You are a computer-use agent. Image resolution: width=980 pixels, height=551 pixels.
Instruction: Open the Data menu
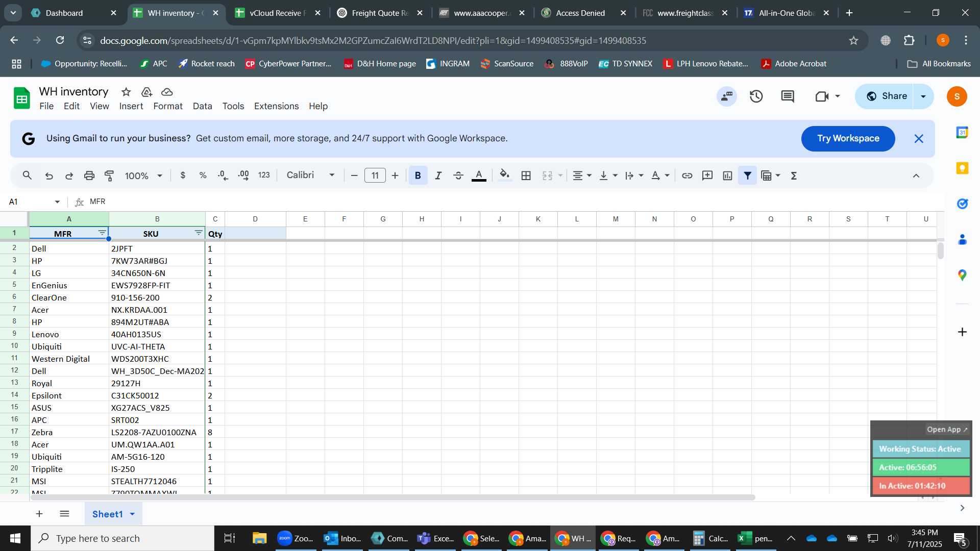202,106
